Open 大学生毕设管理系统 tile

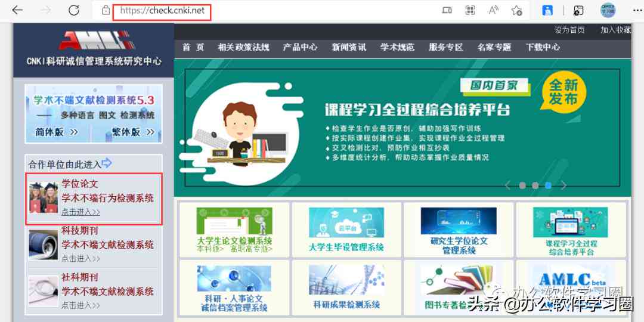click(x=346, y=229)
